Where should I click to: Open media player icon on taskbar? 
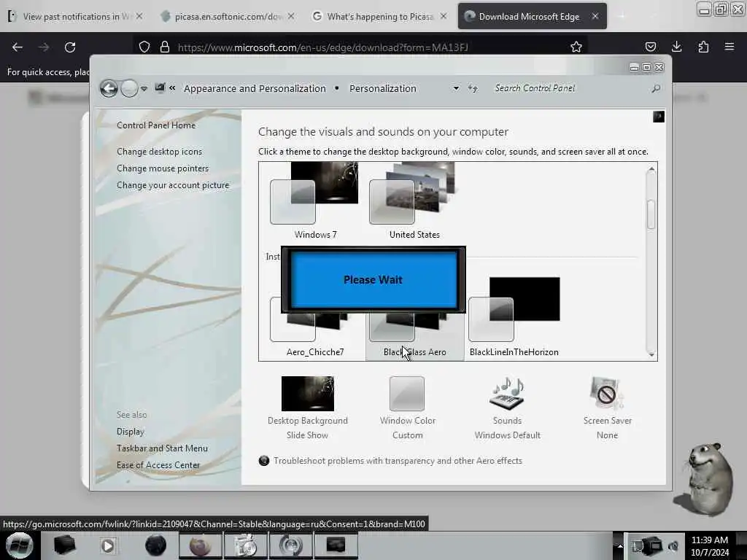108,545
